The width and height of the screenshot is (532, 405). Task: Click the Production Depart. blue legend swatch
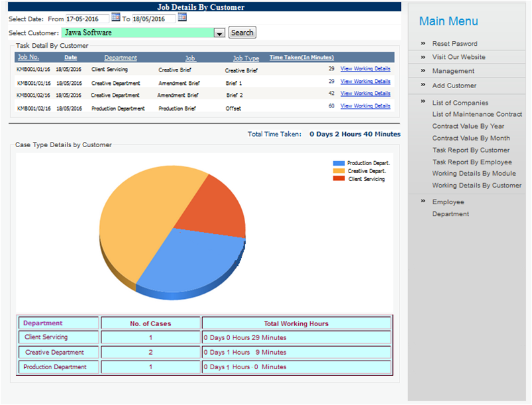[339, 163]
